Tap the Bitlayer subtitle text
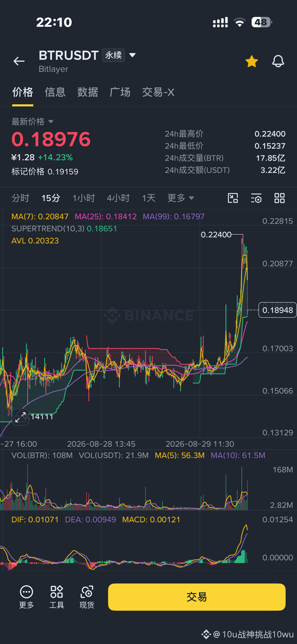 [53, 69]
